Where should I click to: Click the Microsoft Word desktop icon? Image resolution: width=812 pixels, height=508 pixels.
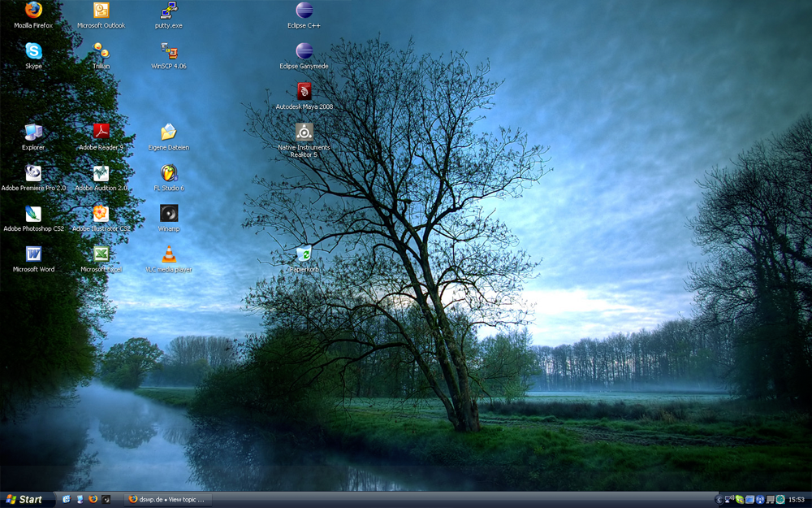click(33, 258)
